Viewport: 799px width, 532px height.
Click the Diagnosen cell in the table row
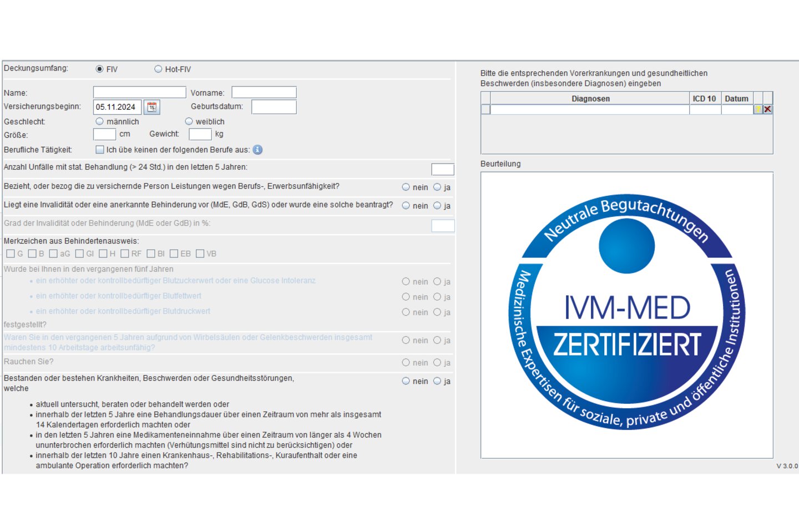click(x=590, y=109)
